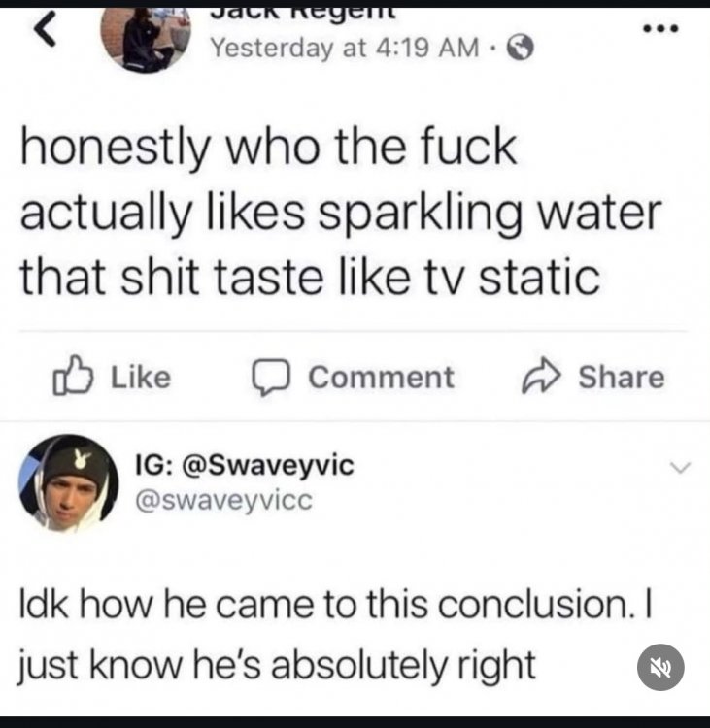710x728 pixels.
Task: Open Swaveyvic's profile avatar
Action: point(68,482)
